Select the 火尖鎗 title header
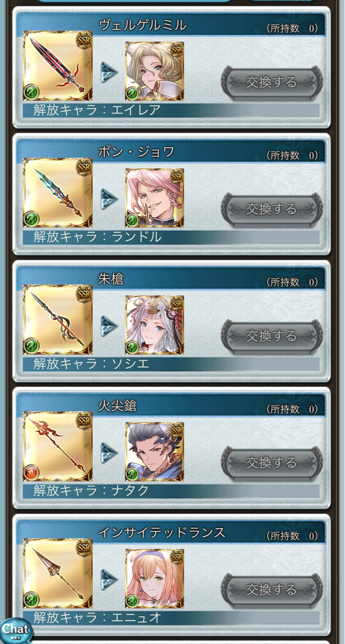Screen dimensions: 345x644 171,405
